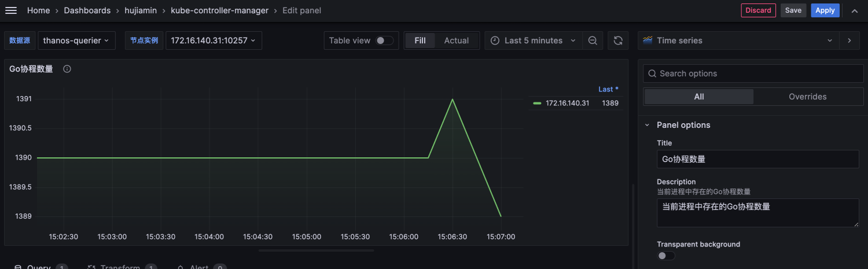Click the right arrow beside Time series
Viewport: 868px width, 269px height.
(x=849, y=40)
